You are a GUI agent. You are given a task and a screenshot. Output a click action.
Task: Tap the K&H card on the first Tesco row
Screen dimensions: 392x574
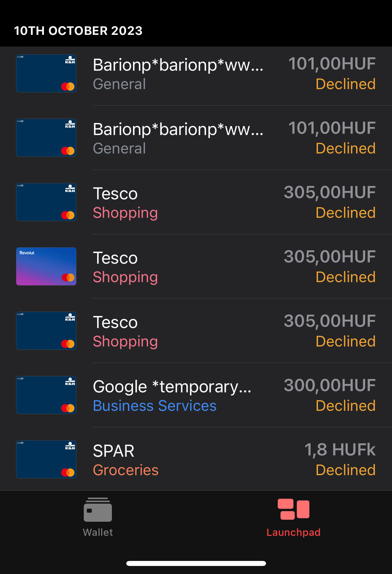click(x=46, y=202)
